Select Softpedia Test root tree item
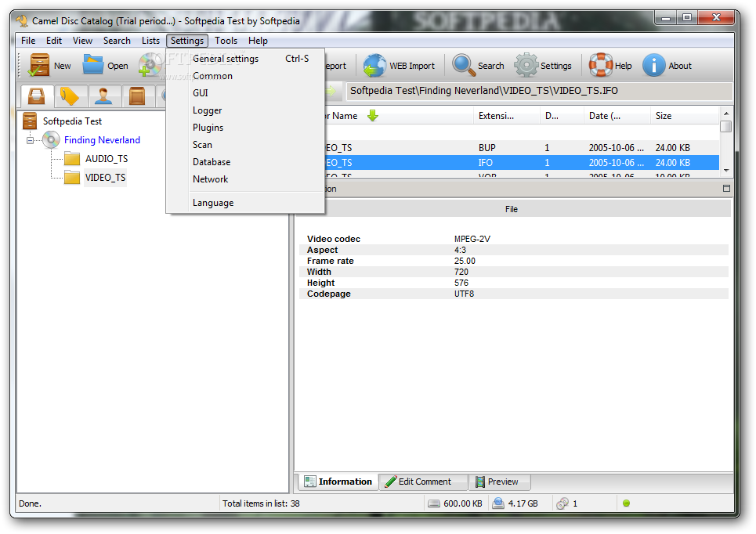The height and width of the screenshot is (534, 756). 72,121
